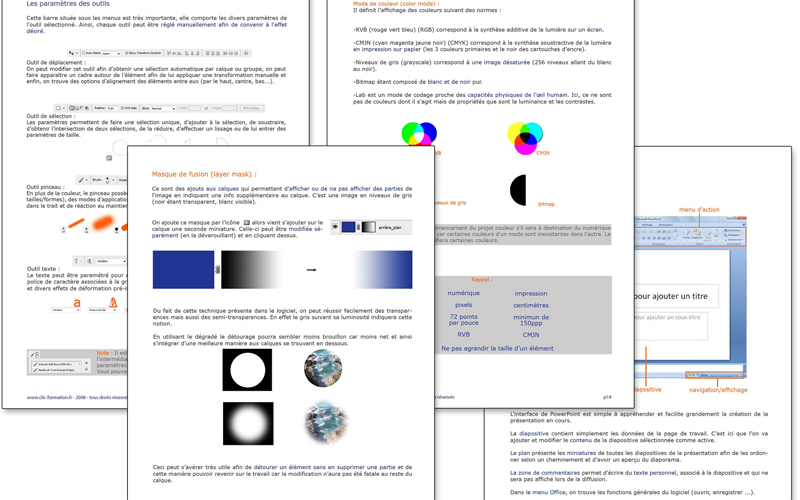Select the first Airbrush preset row
This screenshot has height=500, width=800.
coord(55,364)
